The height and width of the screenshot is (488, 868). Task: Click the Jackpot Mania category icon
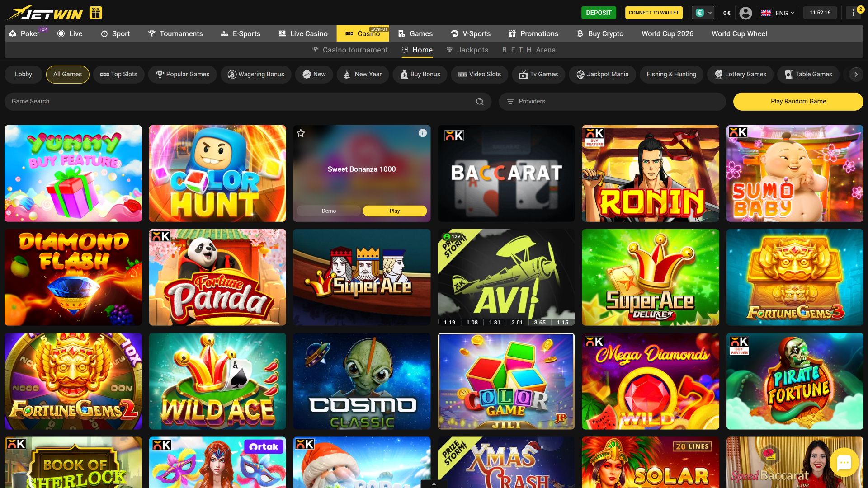(580, 75)
